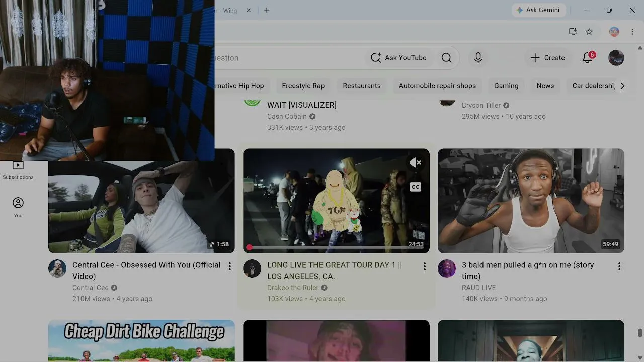Open the Drakeo the Ruler channel avatar
This screenshot has height=362, width=644.
click(x=252, y=268)
